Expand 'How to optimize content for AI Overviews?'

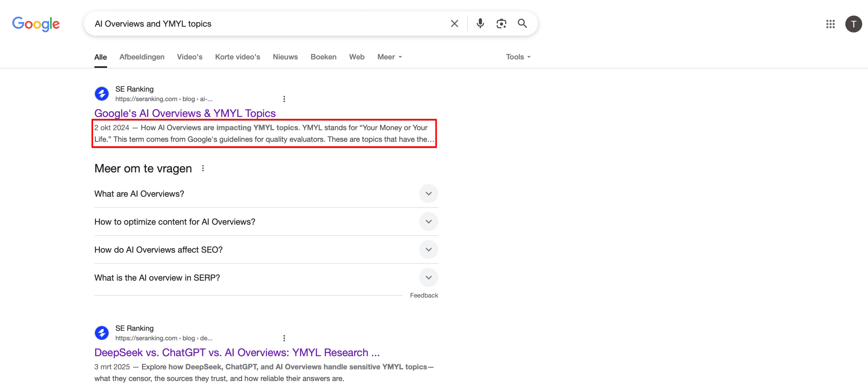[266, 222]
